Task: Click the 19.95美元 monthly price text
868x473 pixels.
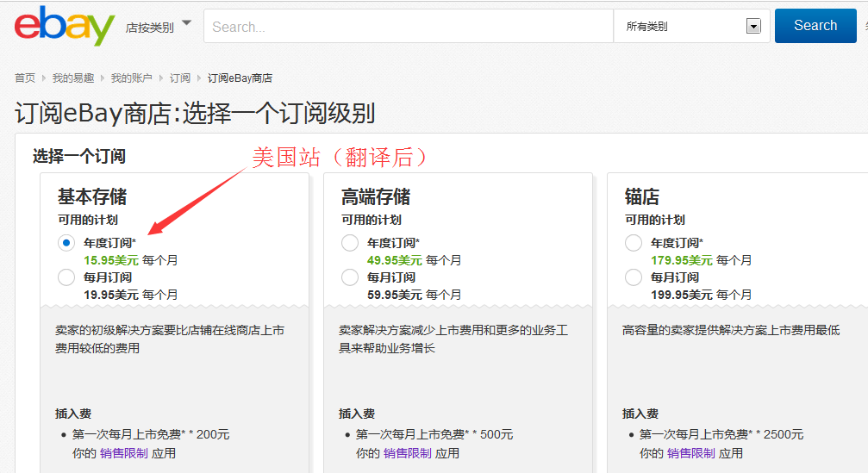Action: [111, 295]
